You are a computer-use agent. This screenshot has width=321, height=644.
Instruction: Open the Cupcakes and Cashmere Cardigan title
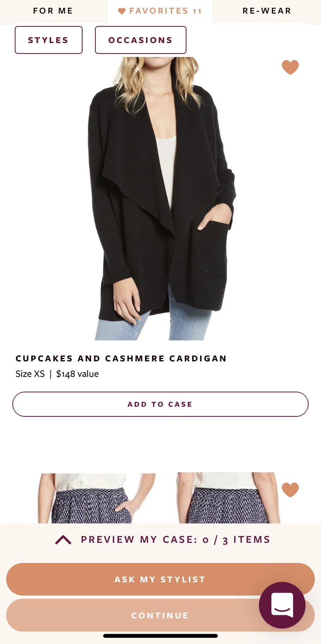(x=121, y=358)
